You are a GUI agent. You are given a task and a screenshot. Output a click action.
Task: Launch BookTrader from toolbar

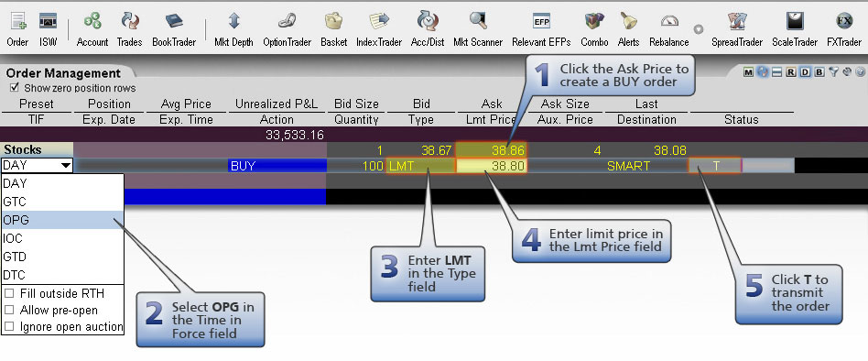click(x=174, y=28)
